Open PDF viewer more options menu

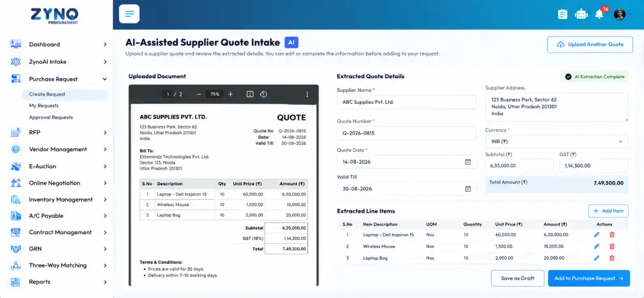click(307, 95)
